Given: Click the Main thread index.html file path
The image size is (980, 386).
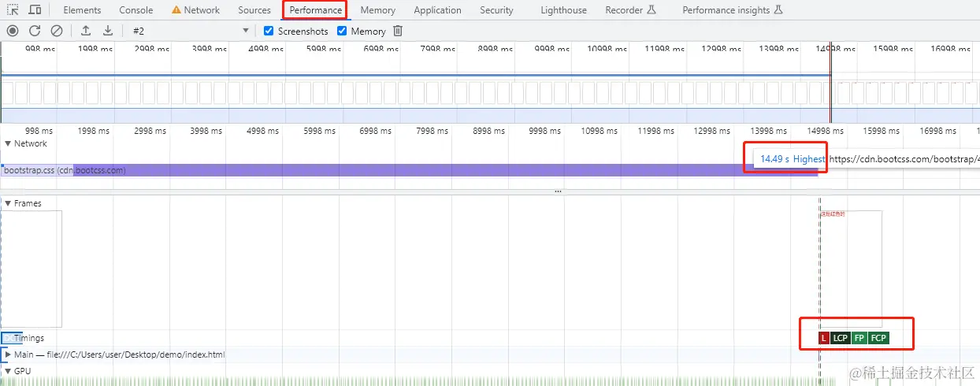Looking at the screenshot, I should [135, 354].
